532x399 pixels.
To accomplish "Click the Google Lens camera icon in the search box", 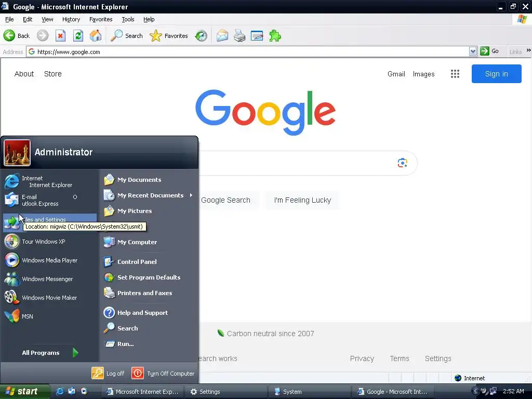I will click(403, 163).
